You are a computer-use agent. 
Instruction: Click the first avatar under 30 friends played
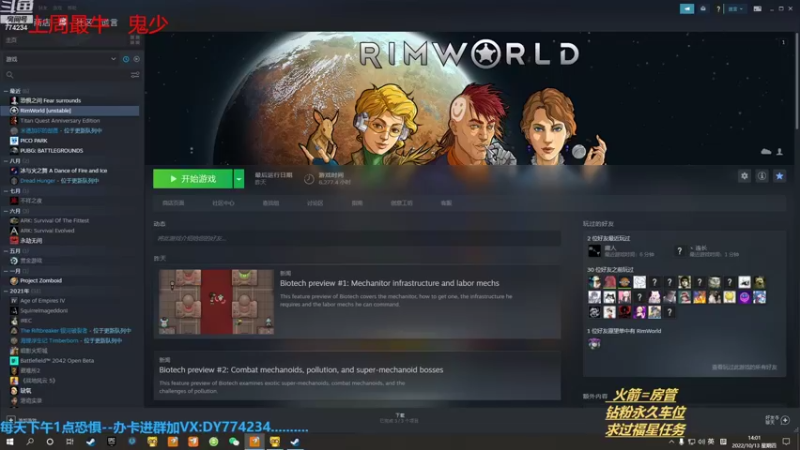[x=594, y=282]
